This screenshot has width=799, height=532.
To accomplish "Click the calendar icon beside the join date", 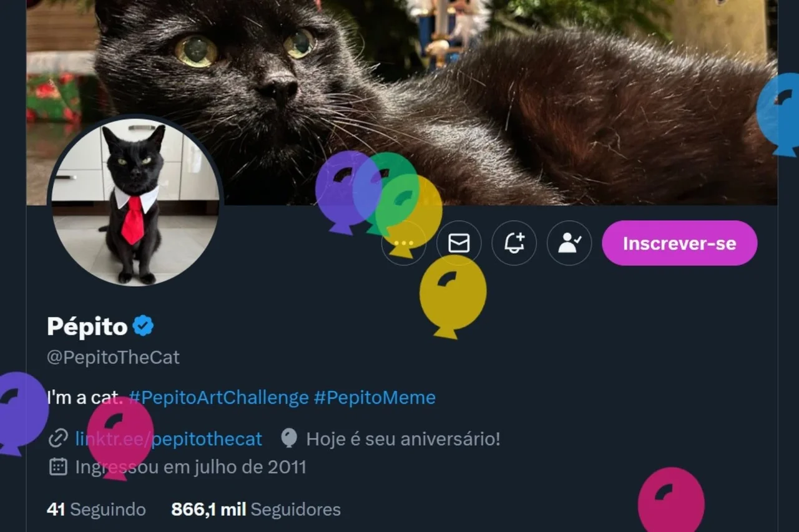I will (57, 467).
